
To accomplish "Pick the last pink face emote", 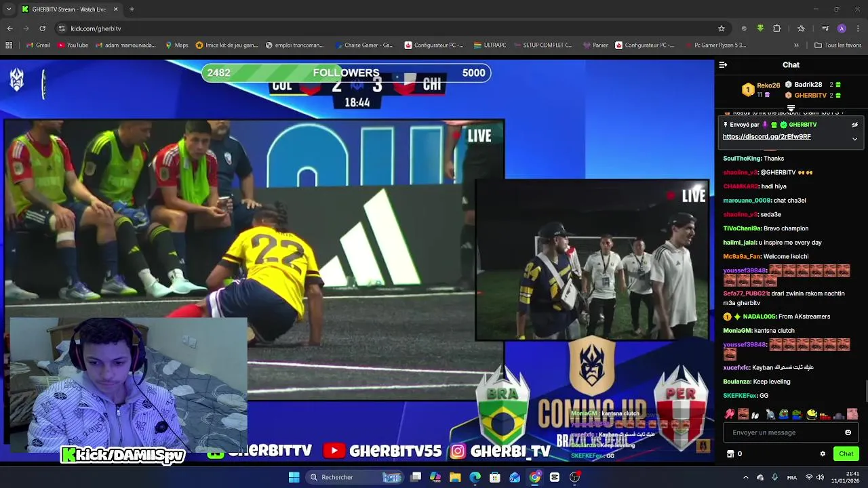I will click(x=852, y=414).
